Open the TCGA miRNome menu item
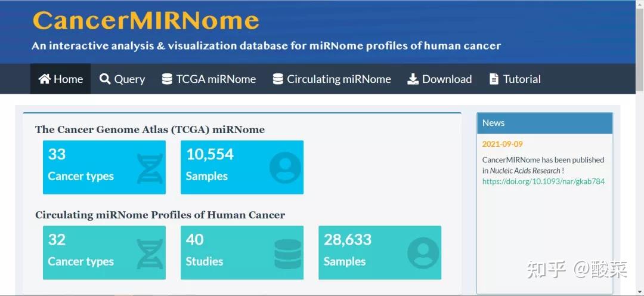The width and height of the screenshot is (644, 296). tap(209, 79)
